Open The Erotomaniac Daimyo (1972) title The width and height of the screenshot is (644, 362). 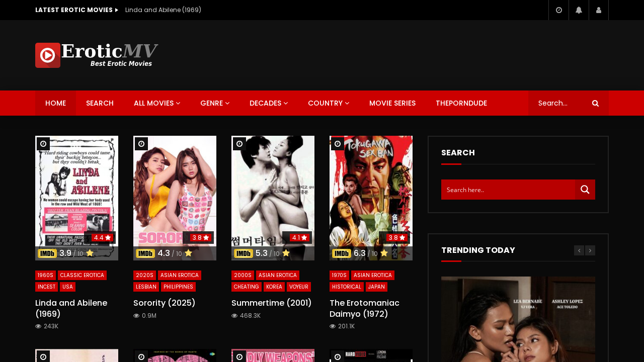[364, 308]
